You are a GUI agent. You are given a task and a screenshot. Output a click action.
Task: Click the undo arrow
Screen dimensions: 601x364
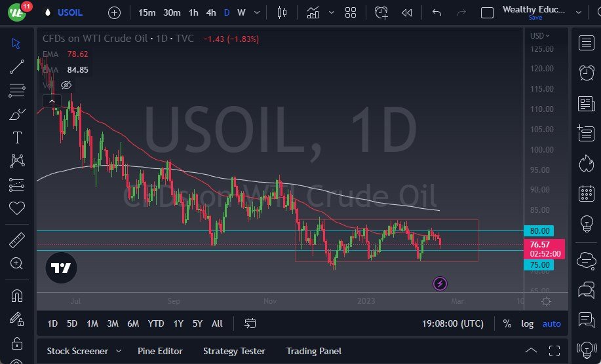click(x=437, y=12)
